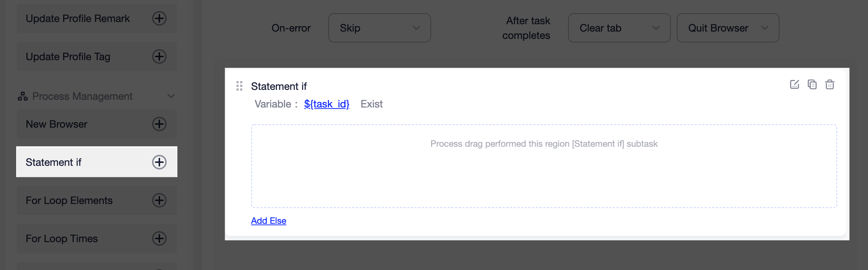Edit the Statement if step
This screenshot has width=868, height=270.
pyautogui.click(x=795, y=85)
